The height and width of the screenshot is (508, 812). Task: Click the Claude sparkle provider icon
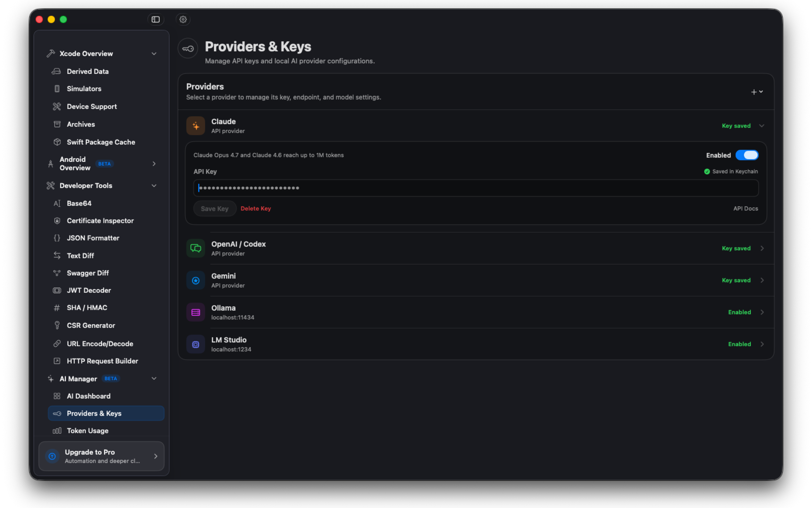point(196,126)
